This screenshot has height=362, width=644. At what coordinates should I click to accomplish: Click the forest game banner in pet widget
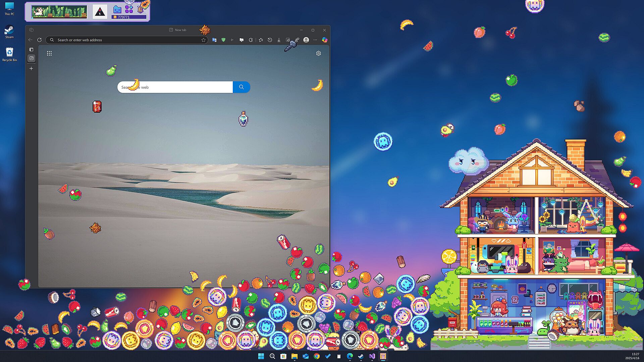59,12
